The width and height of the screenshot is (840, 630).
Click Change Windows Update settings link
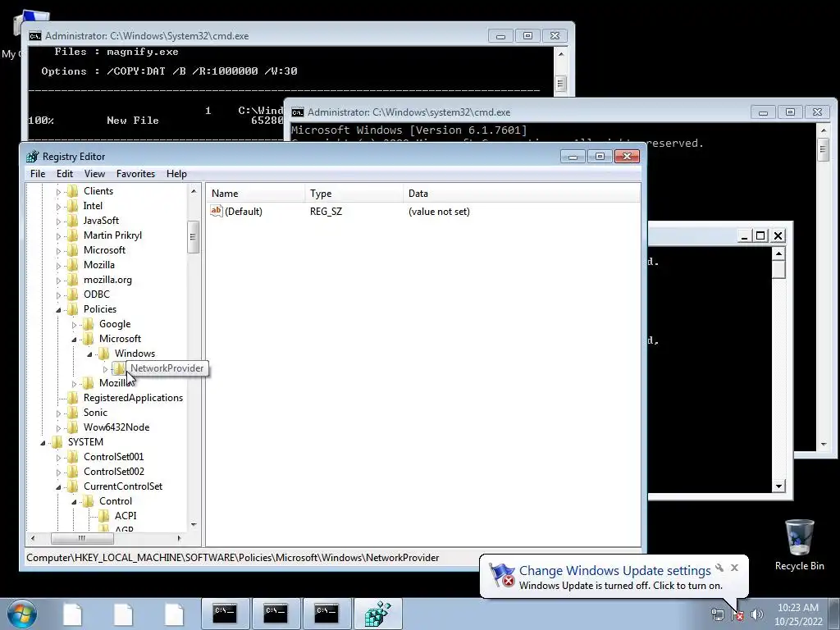(614, 571)
